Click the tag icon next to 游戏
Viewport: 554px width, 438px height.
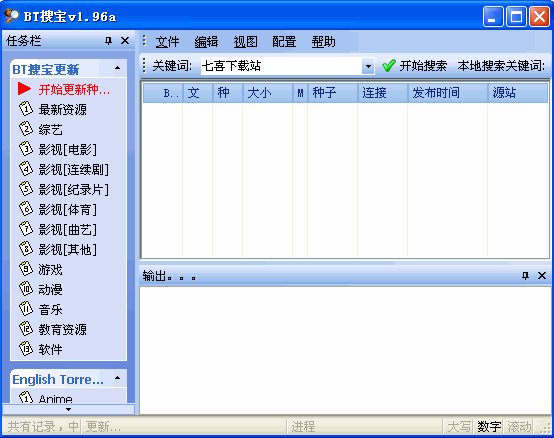tap(25, 269)
